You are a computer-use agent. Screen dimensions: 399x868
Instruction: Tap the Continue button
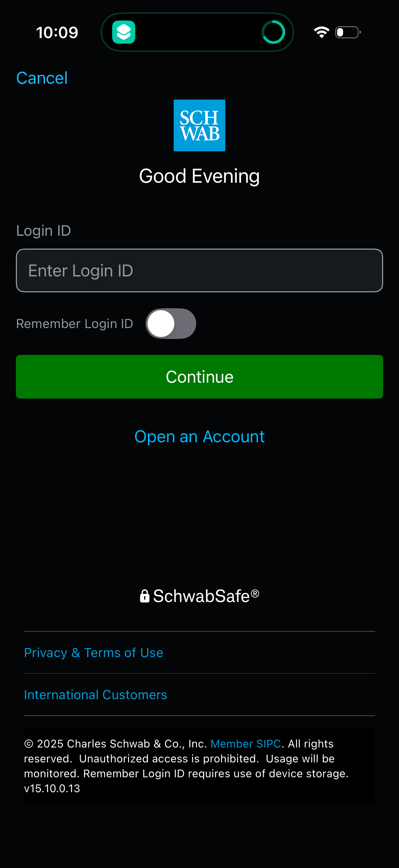pos(199,377)
